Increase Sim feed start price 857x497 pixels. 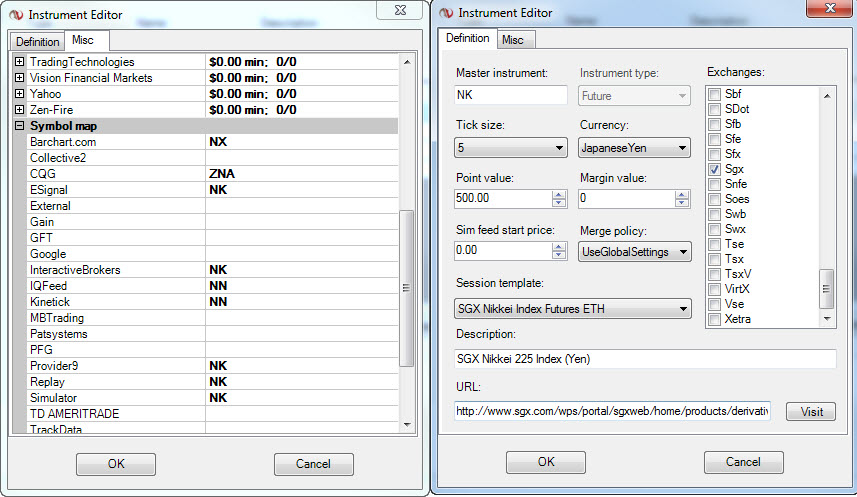(559, 247)
